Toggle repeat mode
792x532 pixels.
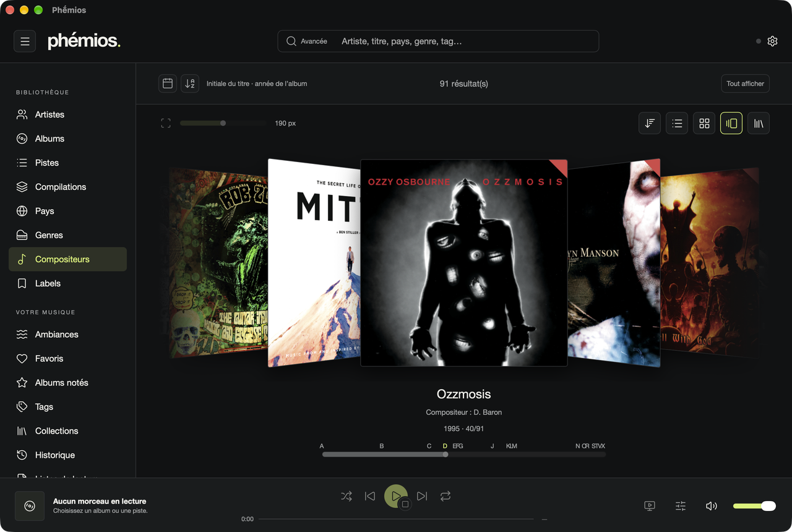445,496
